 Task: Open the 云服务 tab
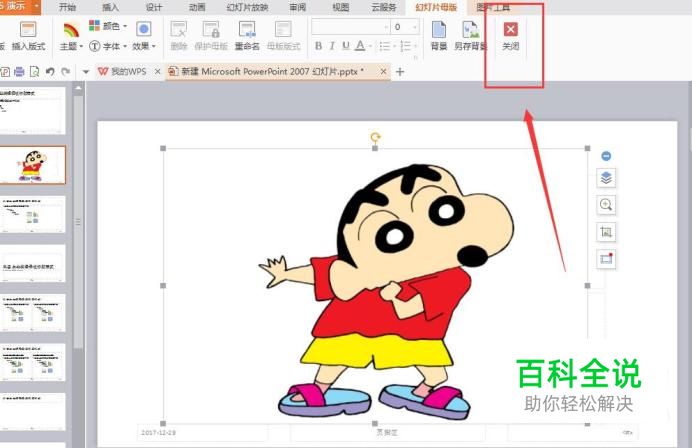tap(384, 7)
